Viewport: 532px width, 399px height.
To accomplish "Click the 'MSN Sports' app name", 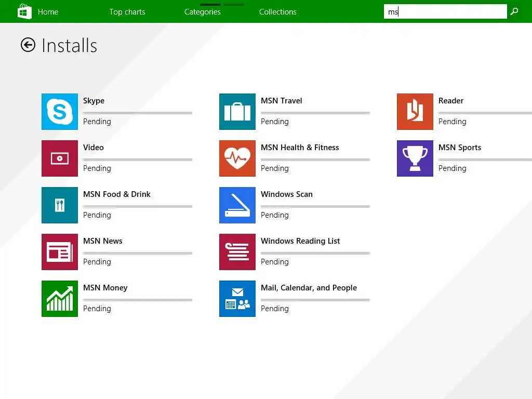I will point(460,148).
